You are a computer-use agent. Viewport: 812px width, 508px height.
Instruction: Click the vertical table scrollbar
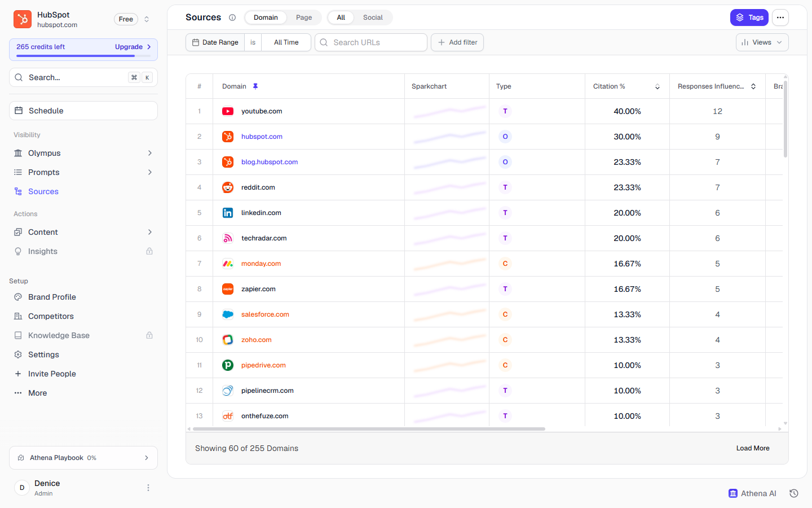785,119
